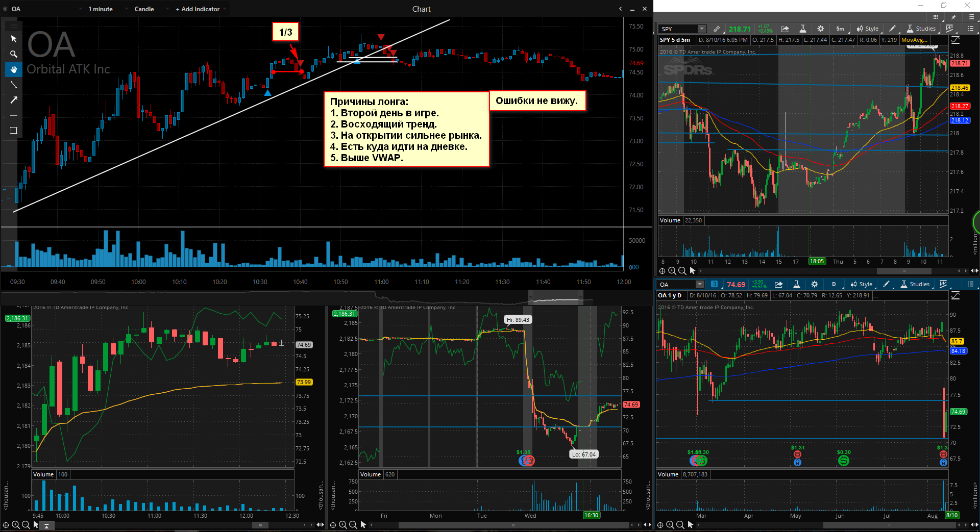Select the arrow pointer tool
980x532 pixels.
pyautogui.click(x=14, y=39)
